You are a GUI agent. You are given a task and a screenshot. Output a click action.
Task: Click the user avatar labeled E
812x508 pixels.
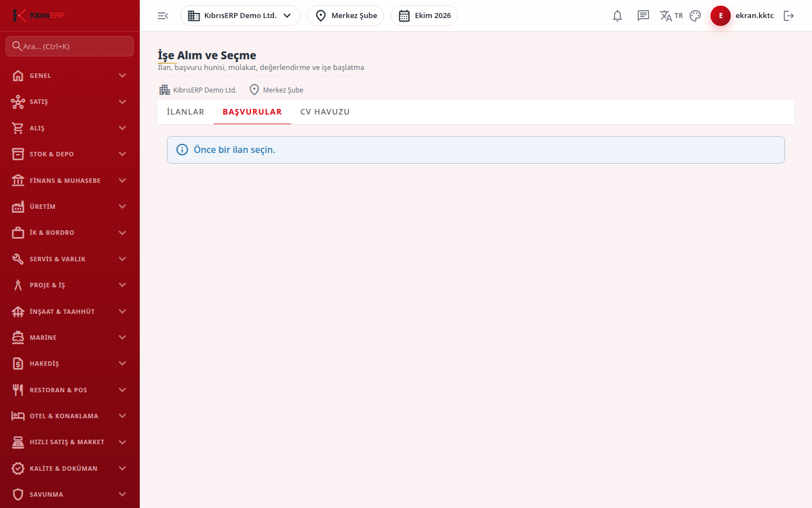pos(721,16)
